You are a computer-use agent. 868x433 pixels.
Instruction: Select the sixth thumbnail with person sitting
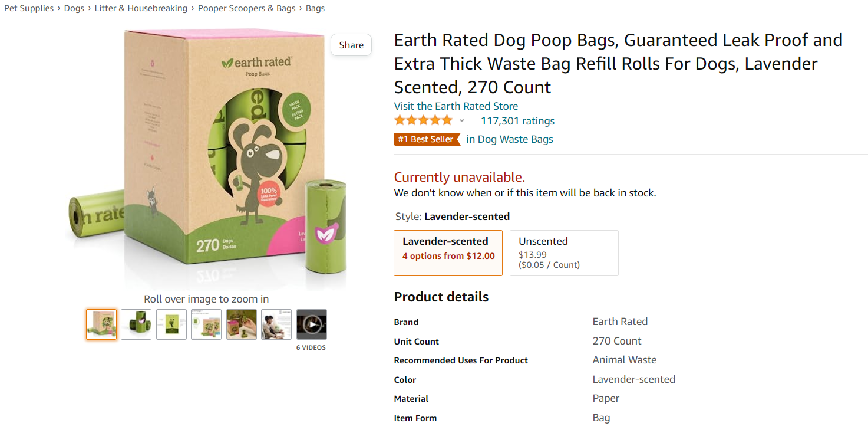[x=276, y=324]
